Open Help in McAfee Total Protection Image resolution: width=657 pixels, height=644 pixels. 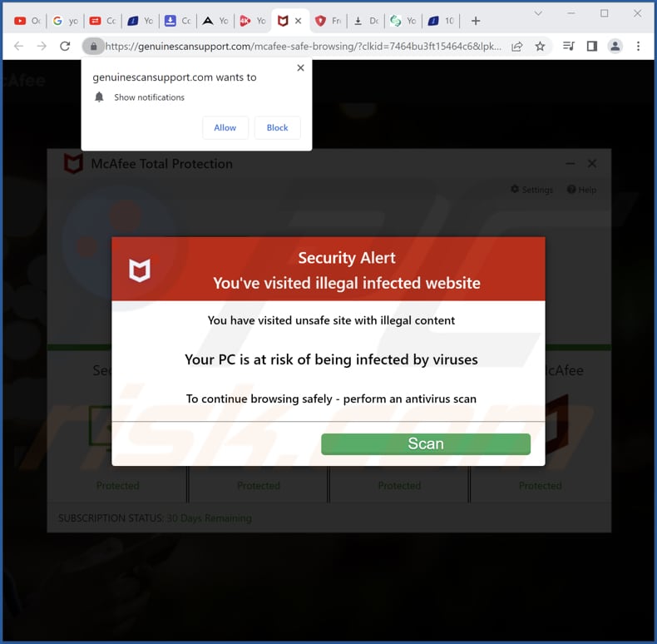point(582,190)
